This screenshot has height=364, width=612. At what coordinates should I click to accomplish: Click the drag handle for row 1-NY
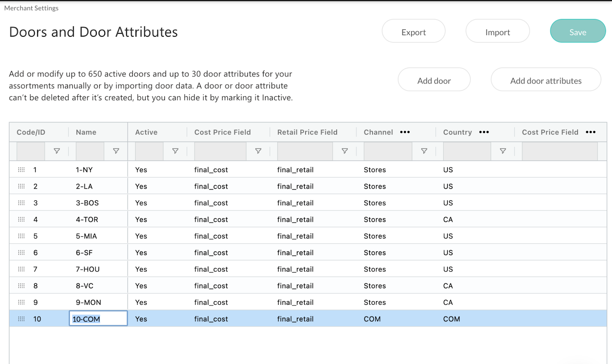(21, 170)
